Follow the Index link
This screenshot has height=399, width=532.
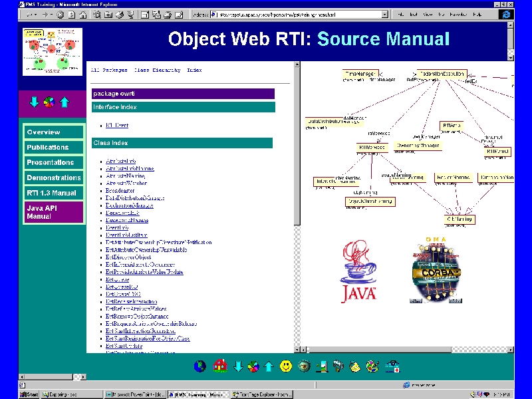point(194,70)
